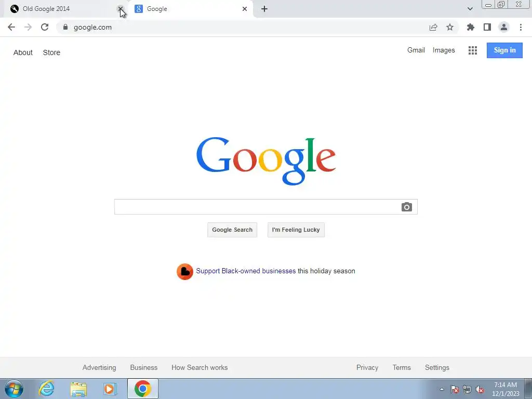Screen dimensions: 532x399
Task: Open the About link
Action: click(23, 52)
